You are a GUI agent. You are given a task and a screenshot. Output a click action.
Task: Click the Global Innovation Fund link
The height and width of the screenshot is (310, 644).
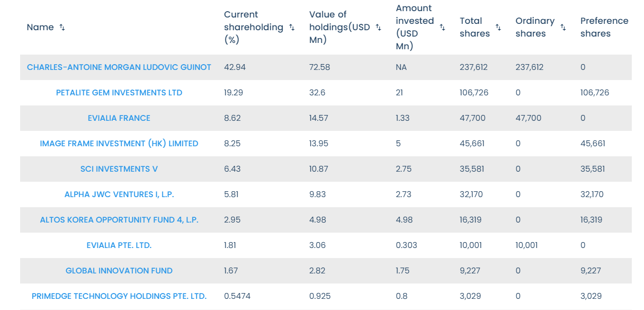click(119, 271)
